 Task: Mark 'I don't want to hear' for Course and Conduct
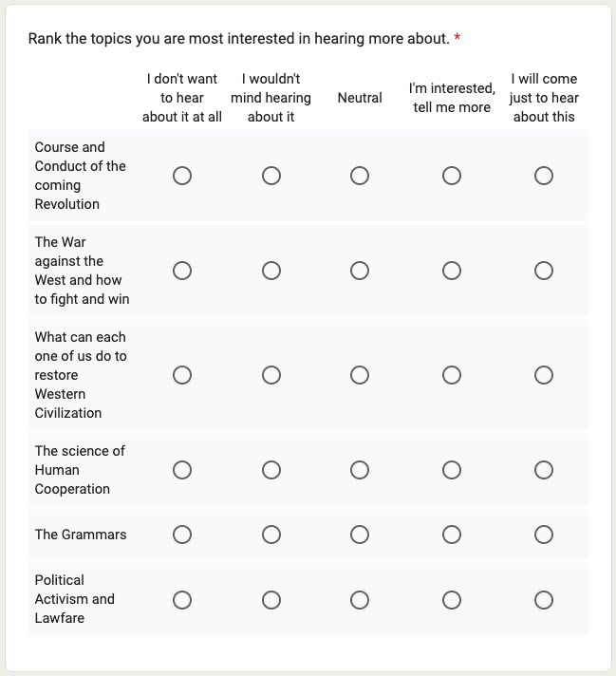[x=182, y=176]
